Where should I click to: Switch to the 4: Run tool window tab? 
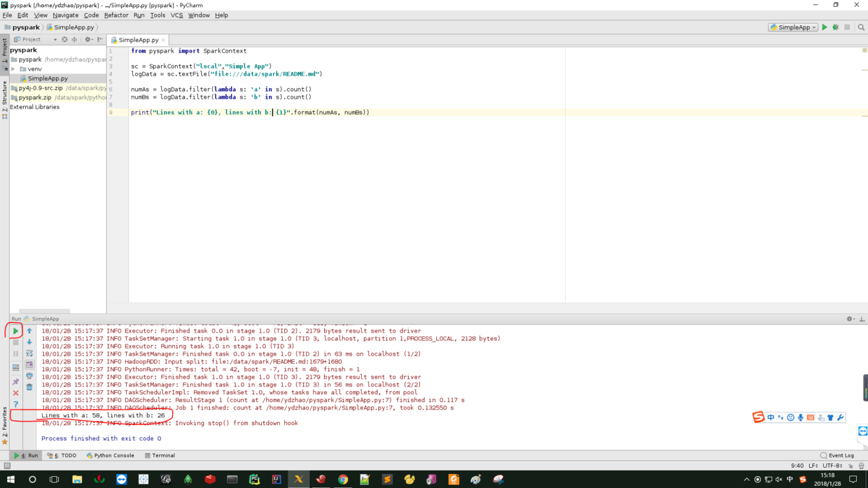pos(26,456)
